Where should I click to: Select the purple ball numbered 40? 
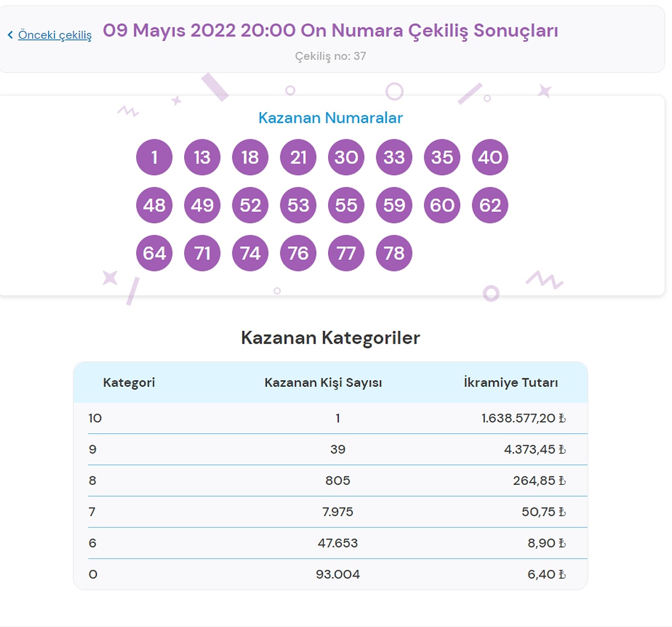pyautogui.click(x=490, y=157)
